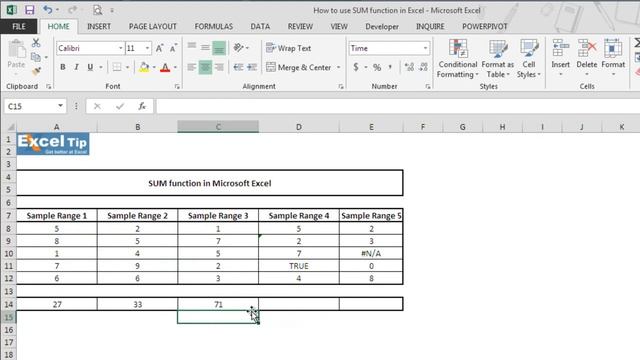Undo the last action
640x360 pixels.
click(x=48, y=9)
